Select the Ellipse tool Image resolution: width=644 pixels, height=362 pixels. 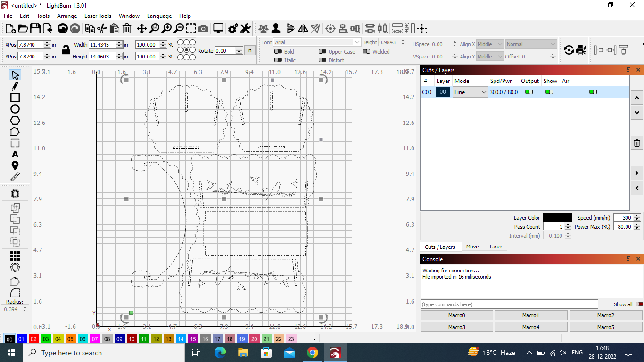(15, 109)
